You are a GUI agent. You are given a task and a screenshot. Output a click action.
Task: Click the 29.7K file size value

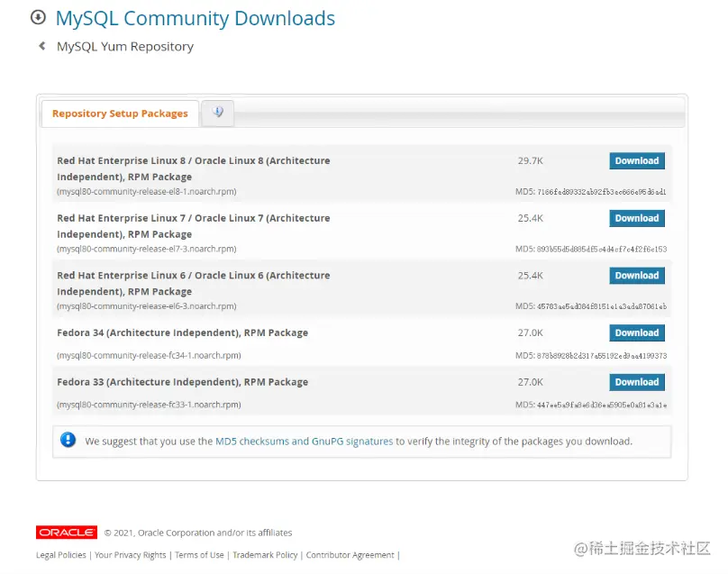click(x=530, y=160)
